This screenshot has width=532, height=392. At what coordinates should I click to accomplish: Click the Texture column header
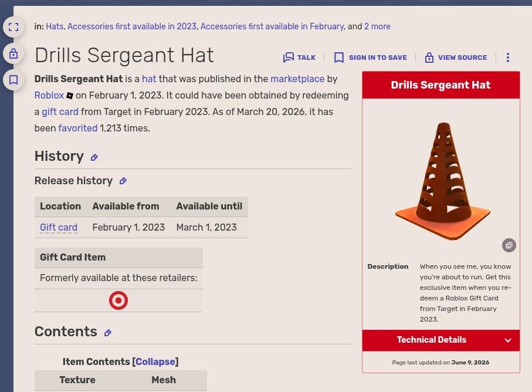(x=77, y=380)
